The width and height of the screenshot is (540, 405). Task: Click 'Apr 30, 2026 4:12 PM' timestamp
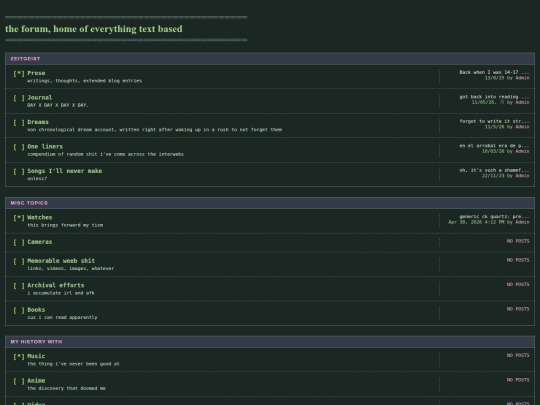pyautogui.click(x=476, y=222)
